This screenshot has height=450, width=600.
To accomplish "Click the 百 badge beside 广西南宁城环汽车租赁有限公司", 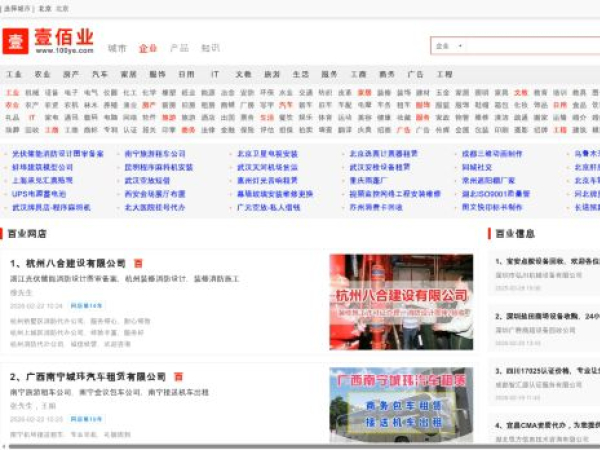I will [x=178, y=377].
